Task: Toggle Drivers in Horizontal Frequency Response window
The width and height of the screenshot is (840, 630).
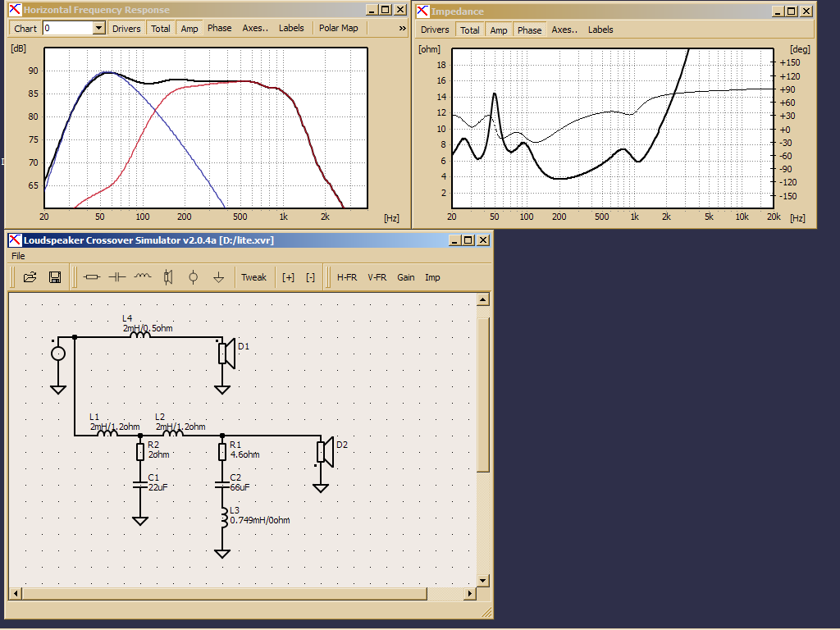Action: pyautogui.click(x=126, y=29)
